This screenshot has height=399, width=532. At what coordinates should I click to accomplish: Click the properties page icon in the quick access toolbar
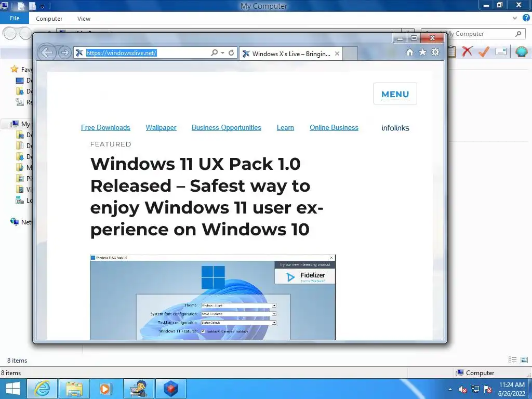pyautogui.click(x=20, y=6)
